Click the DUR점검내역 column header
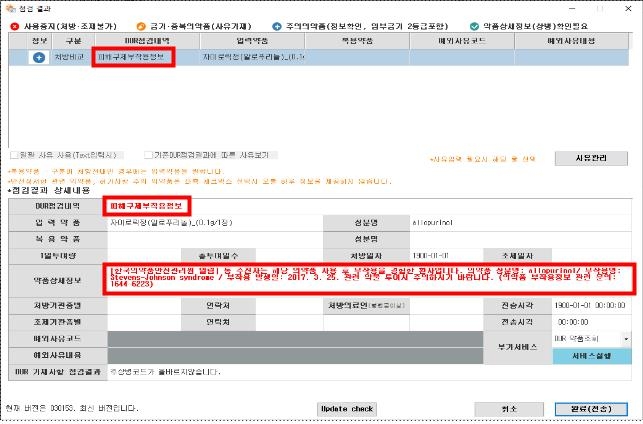Image resolution: width=643 pixels, height=424 pixels. (x=133, y=40)
